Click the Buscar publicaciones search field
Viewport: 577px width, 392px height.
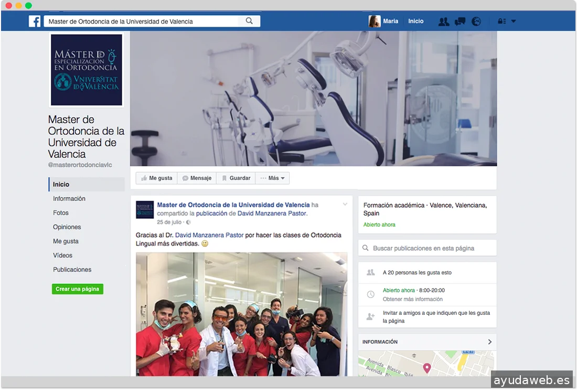coord(427,248)
